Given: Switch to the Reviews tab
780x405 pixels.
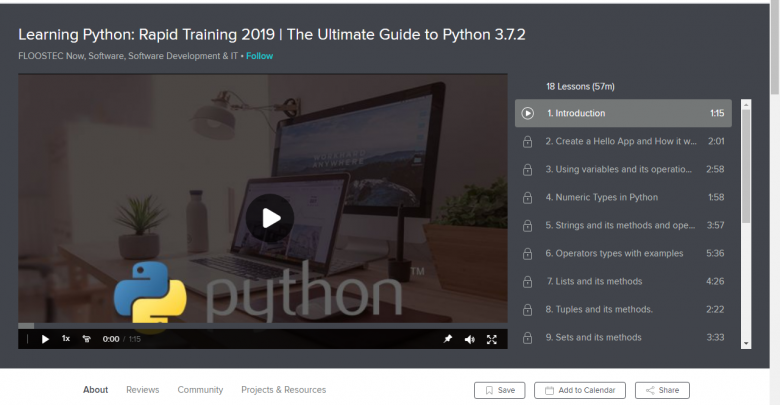Looking at the screenshot, I should 143,390.
